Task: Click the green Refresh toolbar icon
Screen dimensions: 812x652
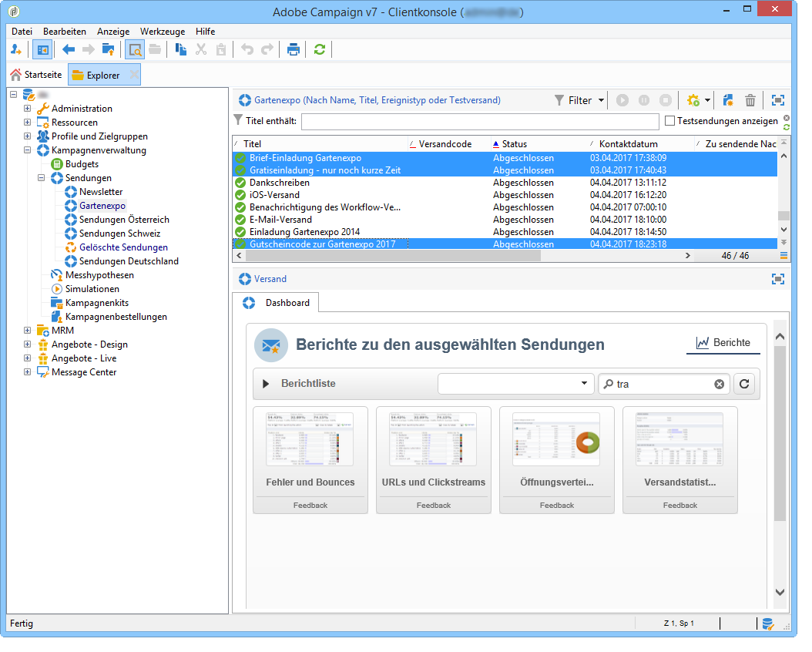Action: tap(320, 50)
